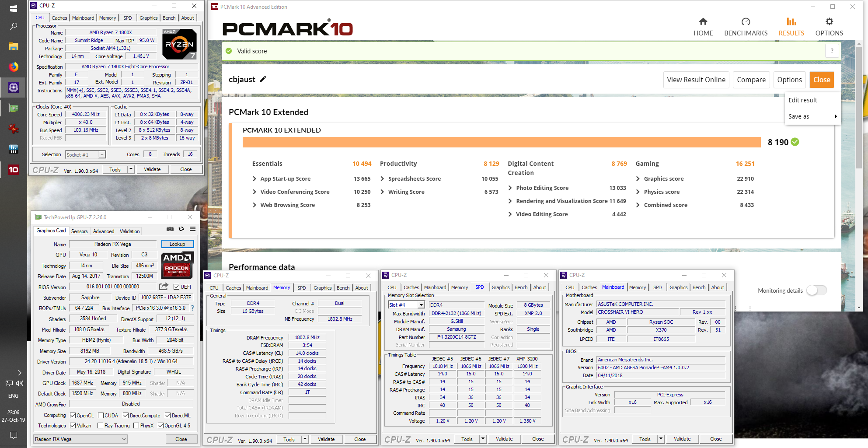Toggle Ray Tracing checkbox
Image resolution: width=868 pixels, height=448 pixels.
[101, 426]
